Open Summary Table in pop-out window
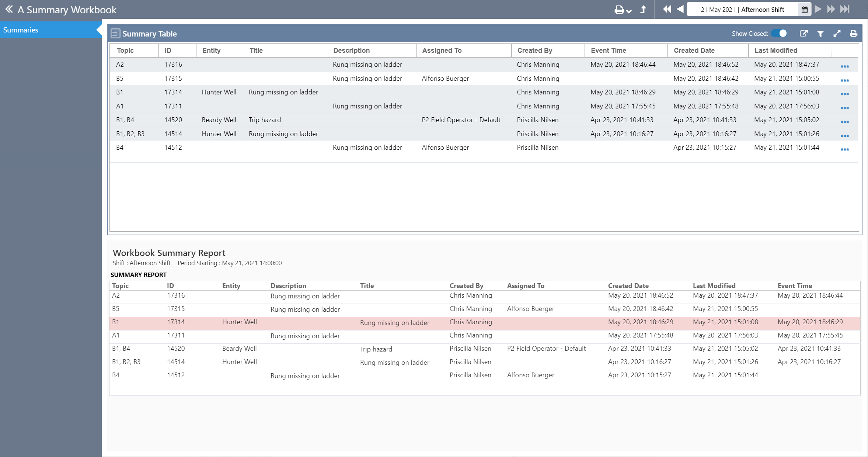The width and height of the screenshot is (868, 457). coord(804,34)
